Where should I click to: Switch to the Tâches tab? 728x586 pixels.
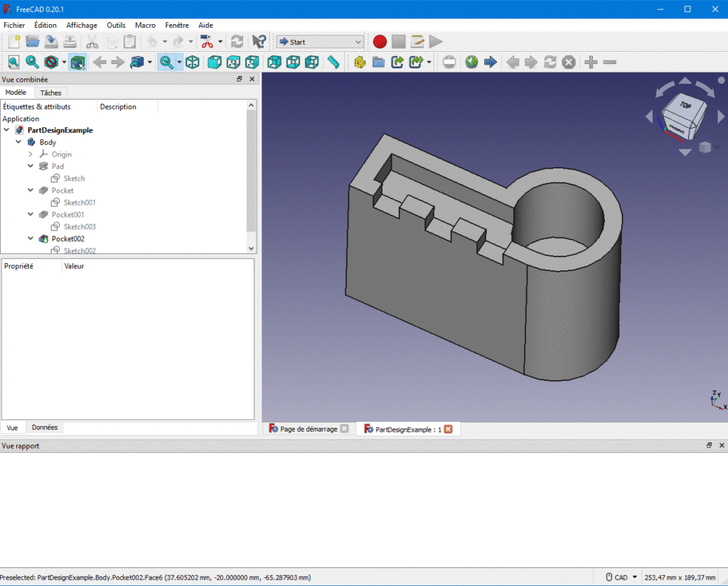pos(50,93)
